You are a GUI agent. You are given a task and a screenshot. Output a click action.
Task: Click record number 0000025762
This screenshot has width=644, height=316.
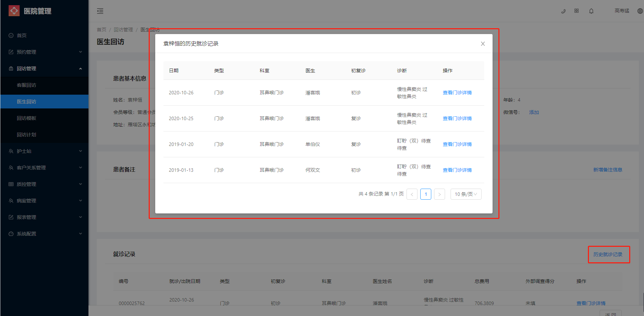coord(132,303)
